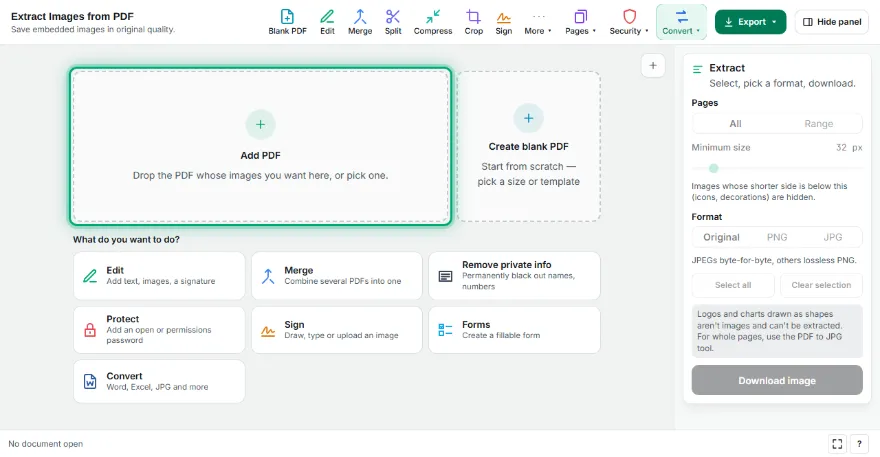The height and width of the screenshot is (457, 880).
Task: Expand the More tools dropdown
Action: pyautogui.click(x=538, y=22)
